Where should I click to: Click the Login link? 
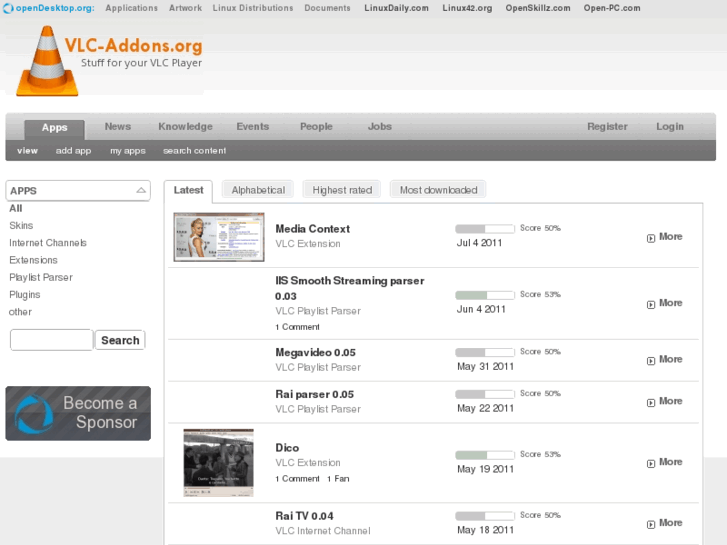click(x=670, y=127)
